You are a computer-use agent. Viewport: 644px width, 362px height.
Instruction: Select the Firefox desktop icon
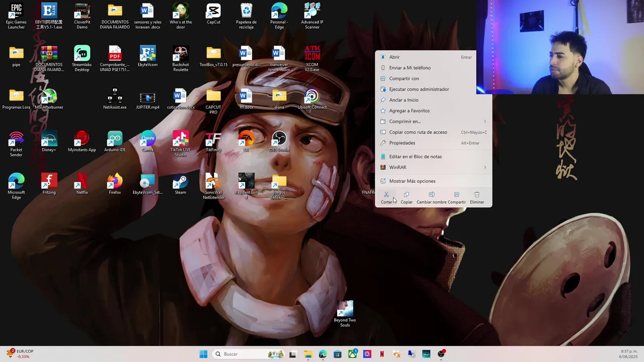115,184
